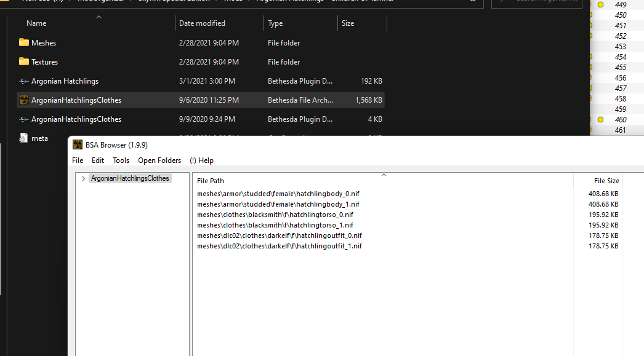Open the Open Folders menu
Viewport: 644px width, 356px height.
pos(159,160)
